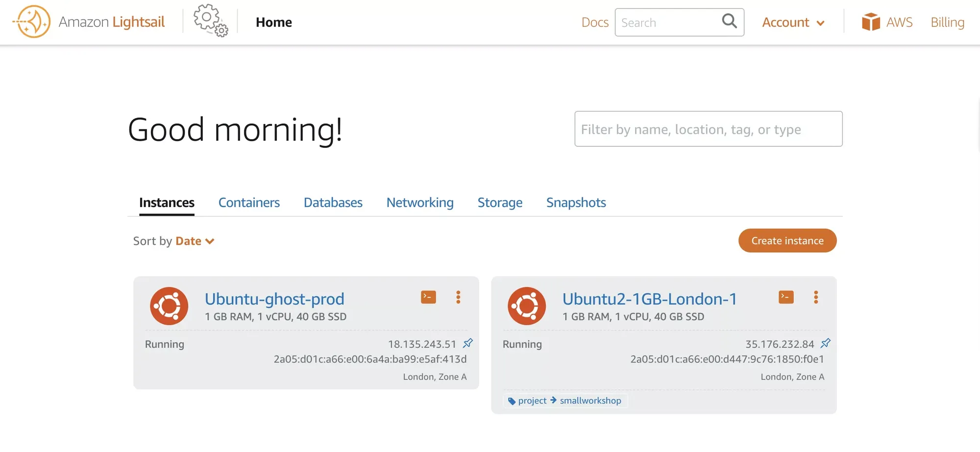The image size is (980, 452).
Task: Click the Good morning! heading
Action: coord(235,130)
